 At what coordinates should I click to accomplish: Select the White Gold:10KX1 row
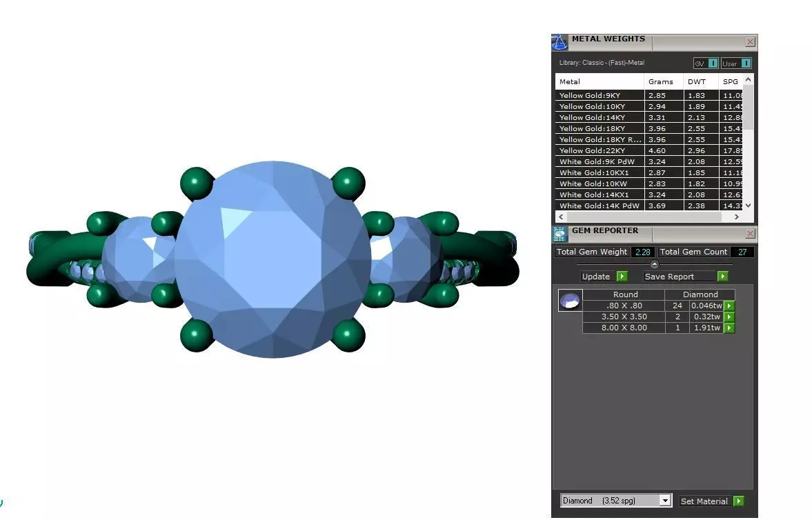[x=649, y=172]
